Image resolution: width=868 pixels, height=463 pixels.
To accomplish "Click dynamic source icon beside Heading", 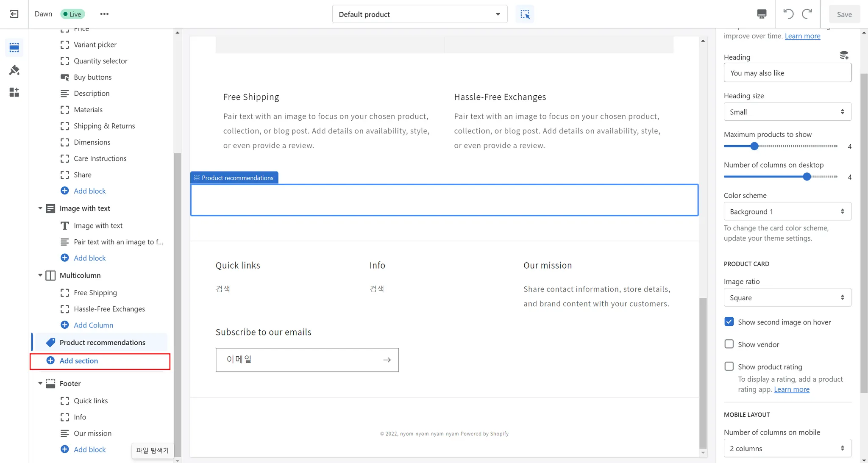I will pyautogui.click(x=844, y=55).
